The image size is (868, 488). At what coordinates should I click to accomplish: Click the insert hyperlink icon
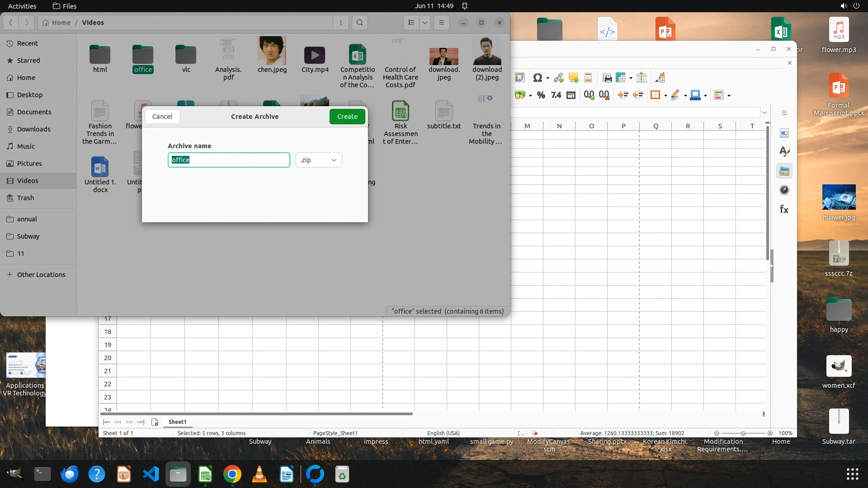(x=558, y=78)
